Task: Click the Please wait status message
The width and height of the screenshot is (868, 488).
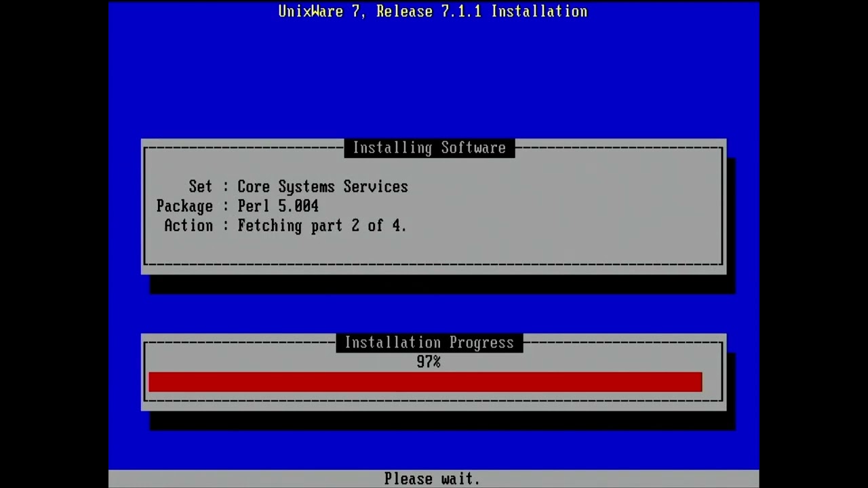Action: (x=432, y=479)
